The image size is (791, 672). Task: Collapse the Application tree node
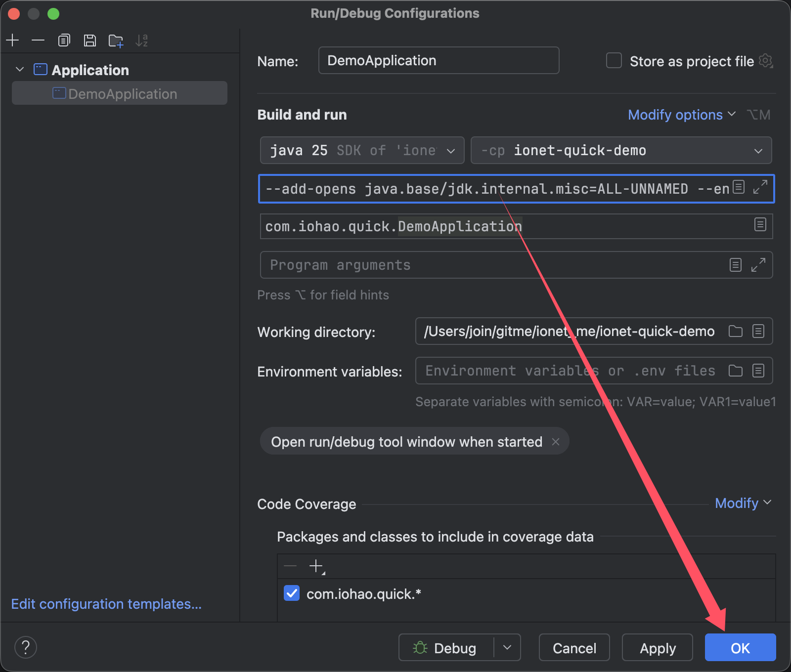point(20,70)
